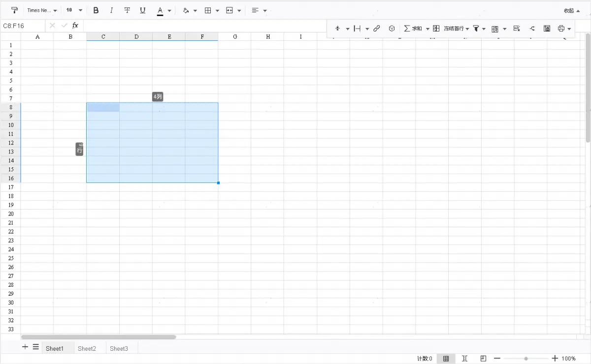
Task: Expand the print dropdown arrow
Action: [x=569, y=29]
